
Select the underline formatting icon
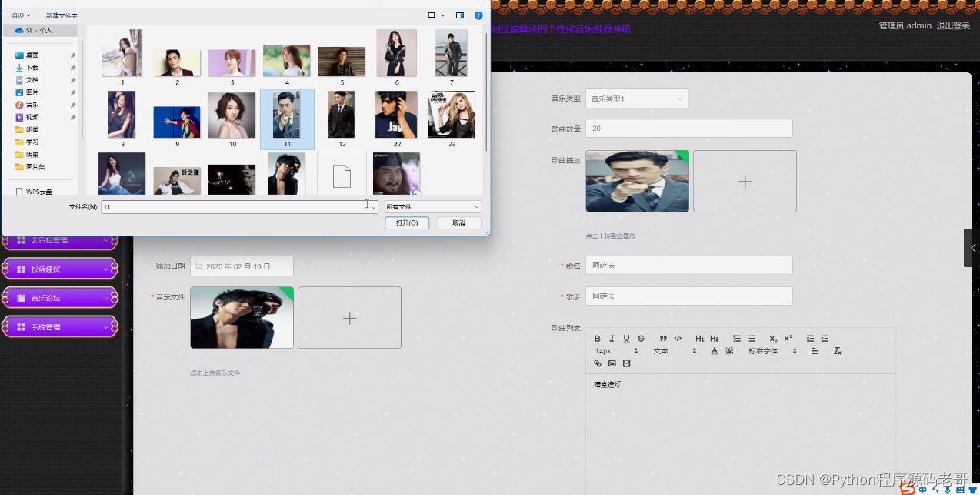click(x=626, y=338)
